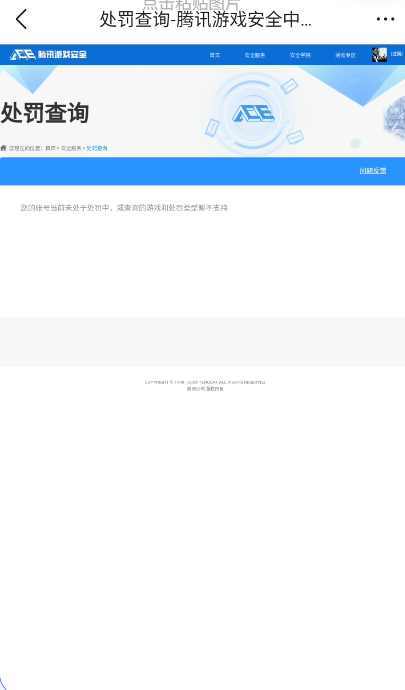
Task: Click the logout link beside avatar
Action: pos(397,54)
